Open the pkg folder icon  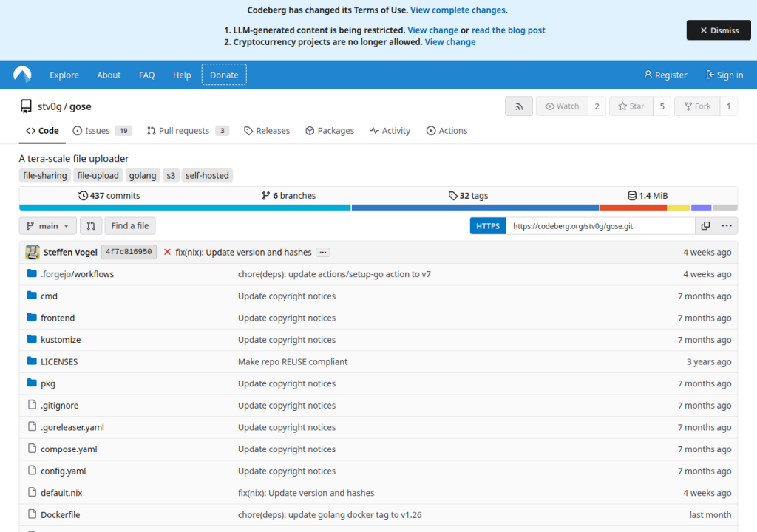pos(32,383)
